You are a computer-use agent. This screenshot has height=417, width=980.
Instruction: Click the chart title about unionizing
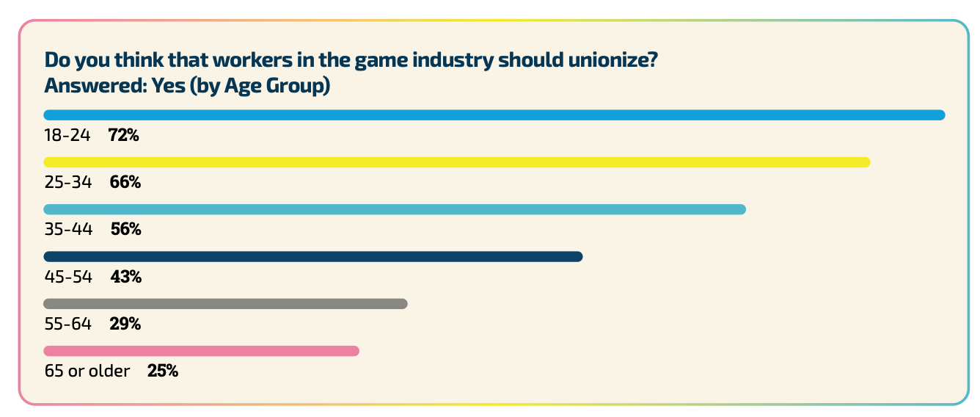350,60
